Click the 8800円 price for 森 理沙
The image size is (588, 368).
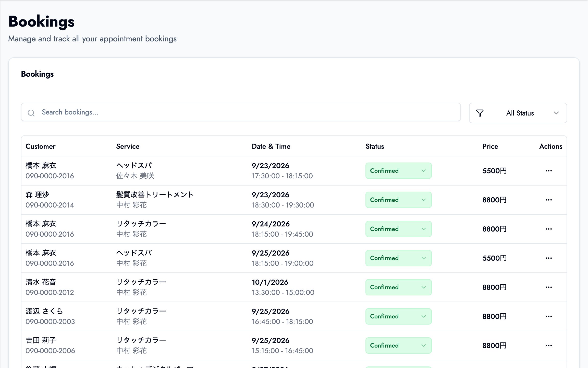tap(494, 200)
